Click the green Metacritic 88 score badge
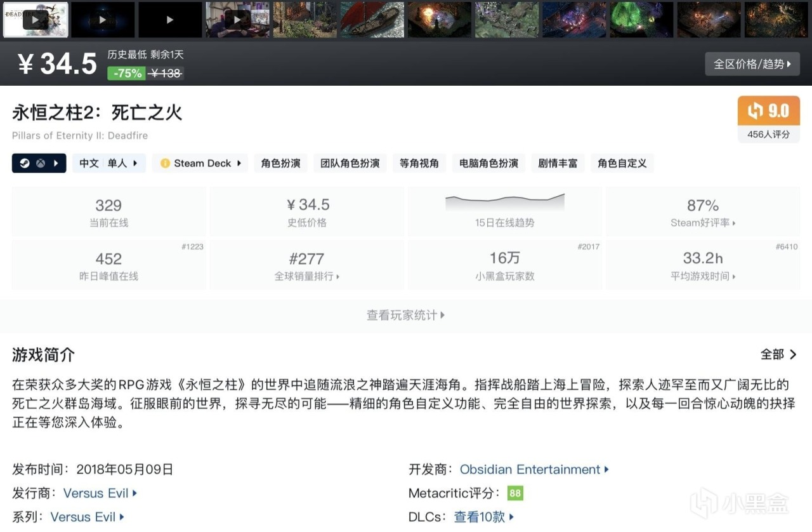The height and width of the screenshot is (532, 812). click(515, 493)
